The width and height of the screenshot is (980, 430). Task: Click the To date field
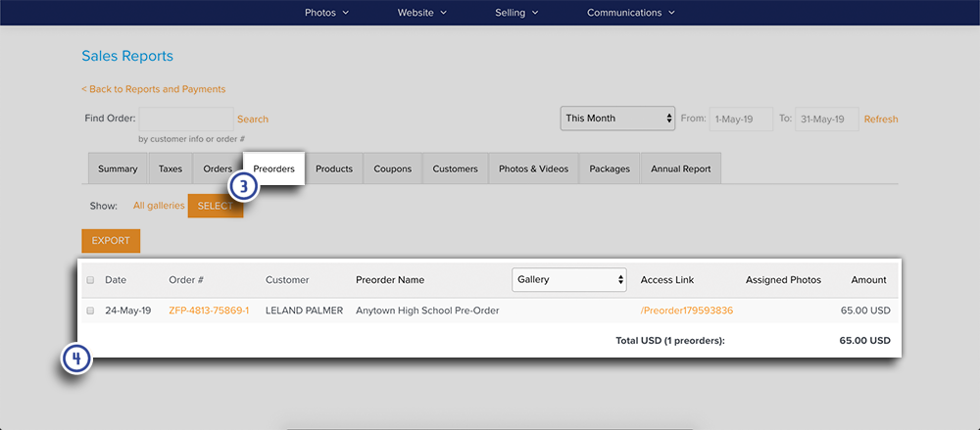826,119
